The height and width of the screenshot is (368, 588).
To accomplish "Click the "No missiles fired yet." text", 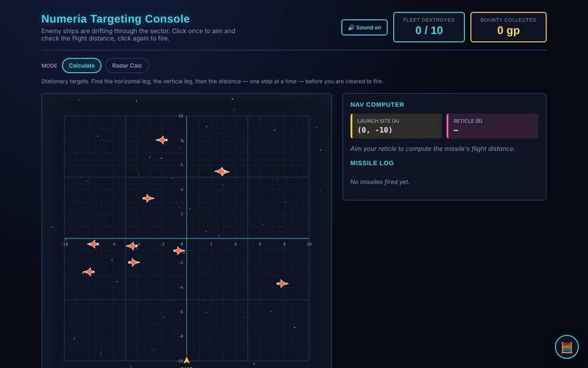I will (x=380, y=182).
